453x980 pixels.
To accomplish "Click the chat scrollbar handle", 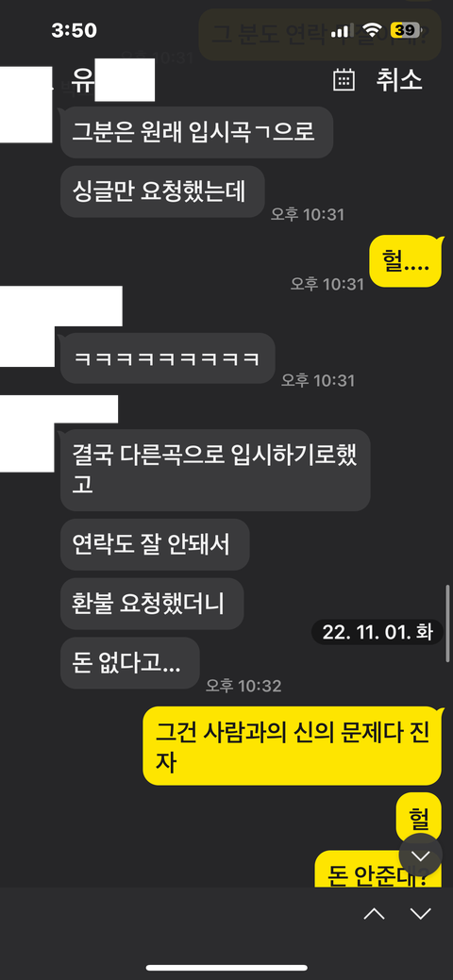I will click(448, 623).
